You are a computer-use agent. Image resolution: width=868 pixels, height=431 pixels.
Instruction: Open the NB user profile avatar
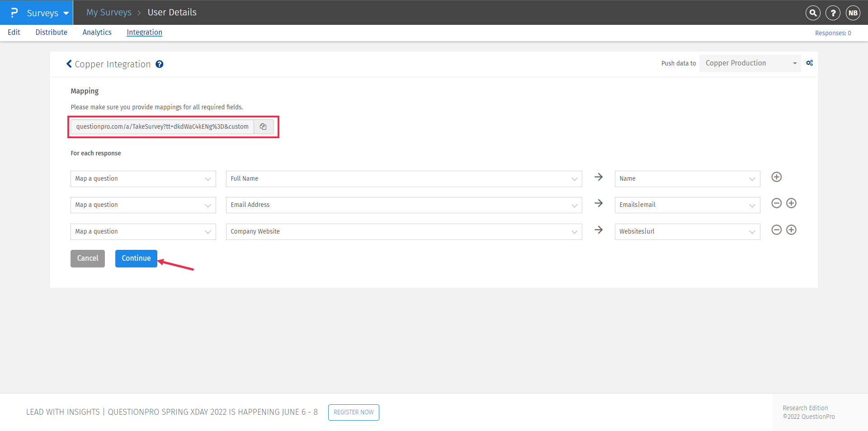click(x=853, y=13)
